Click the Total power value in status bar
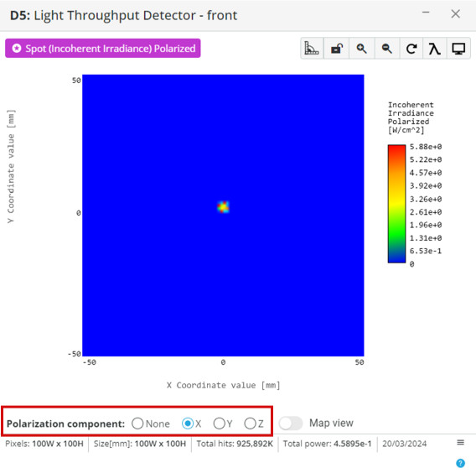The image size is (476, 473). (353, 444)
